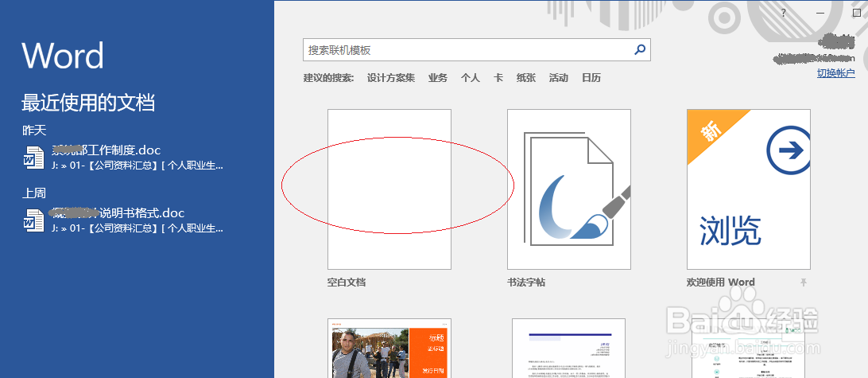This screenshot has height=378, width=868.
Task: Search suggested term 活动
Action: 559,78
